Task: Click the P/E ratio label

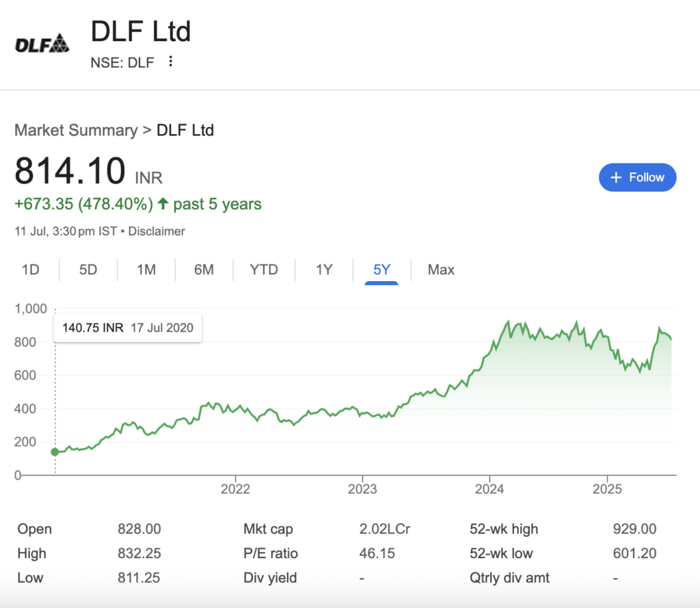Action: [271, 553]
